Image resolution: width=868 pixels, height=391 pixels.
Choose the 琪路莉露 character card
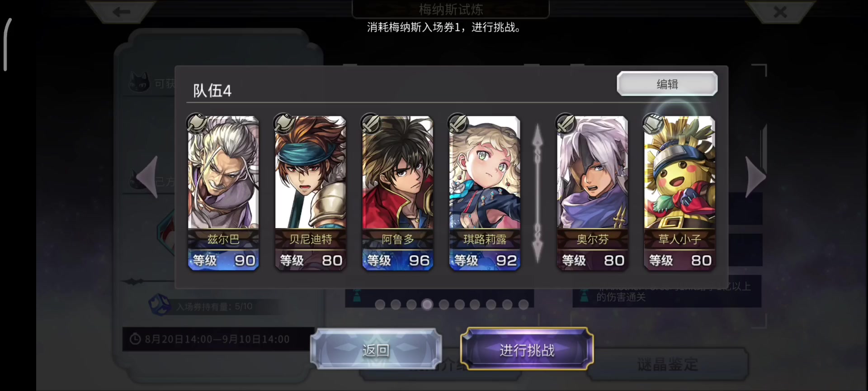pos(485,193)
